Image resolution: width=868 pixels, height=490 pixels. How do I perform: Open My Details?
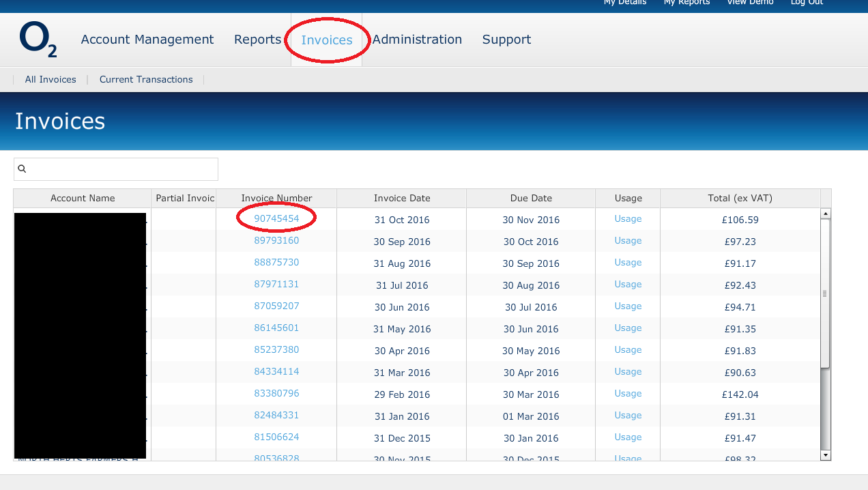coord(624,3)
